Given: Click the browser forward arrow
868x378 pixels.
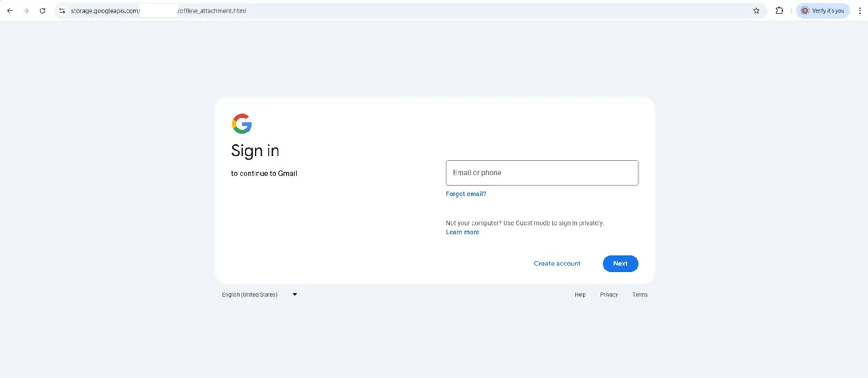Looking at the screenshot, I should [x=26, y=11].
